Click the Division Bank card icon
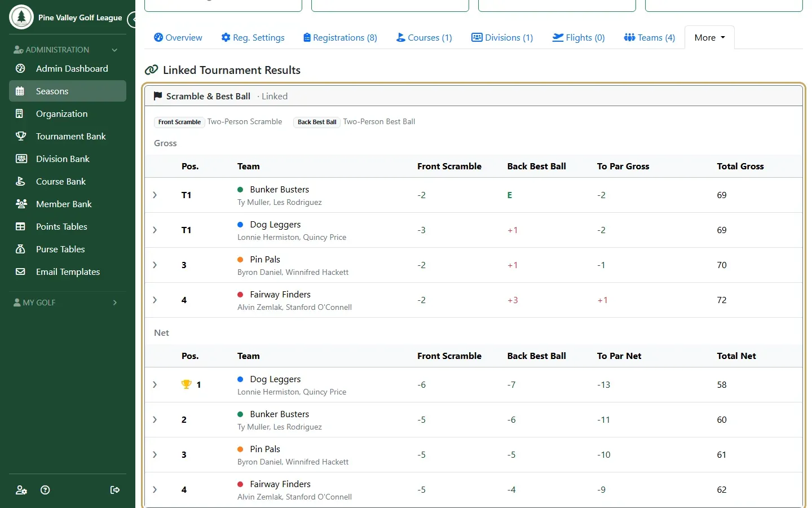 pos(21,159)
